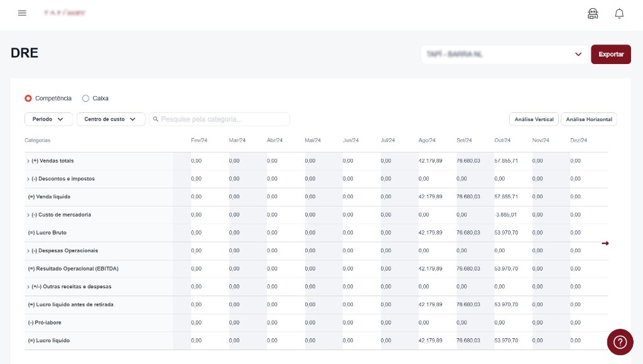Open the robot assistant icon
The width and height of the screenshot is (643, 364).
pos(593,13)
